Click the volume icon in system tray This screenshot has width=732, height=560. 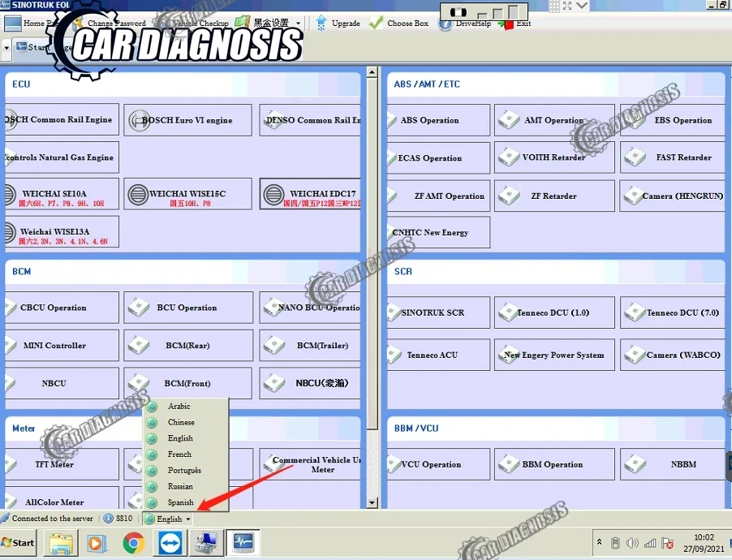pyautogui.click(x=632, y=543)
